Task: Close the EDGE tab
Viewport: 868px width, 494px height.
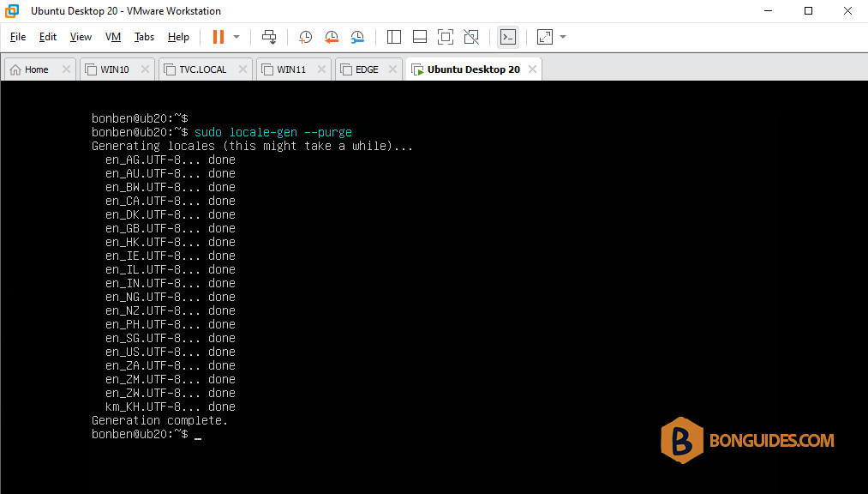Action: tap(392, 69)
